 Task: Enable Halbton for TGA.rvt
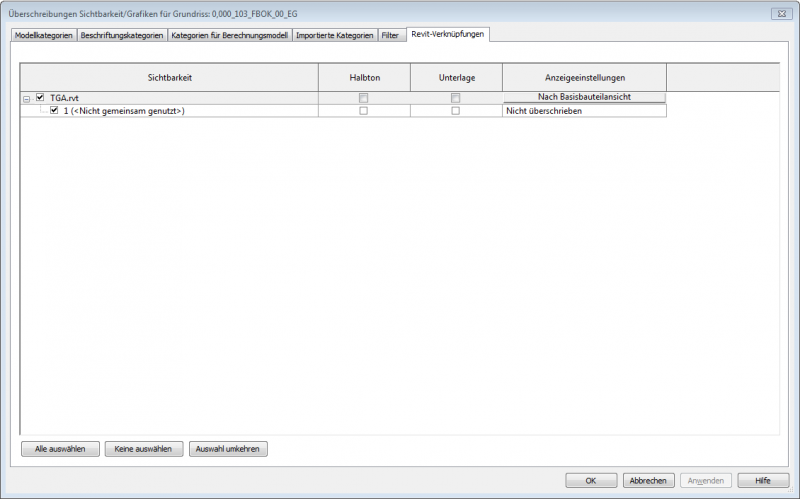click(364, 98)
